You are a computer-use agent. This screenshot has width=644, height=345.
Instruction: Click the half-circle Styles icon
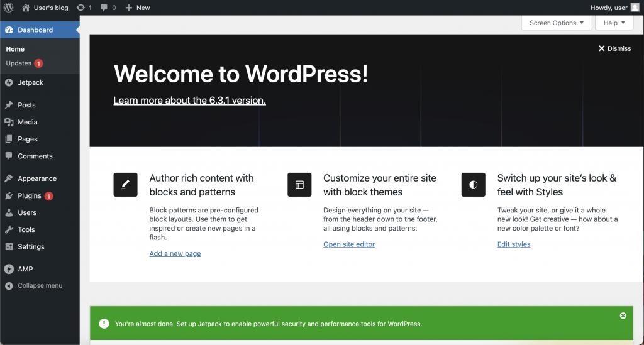pos(473,185)
